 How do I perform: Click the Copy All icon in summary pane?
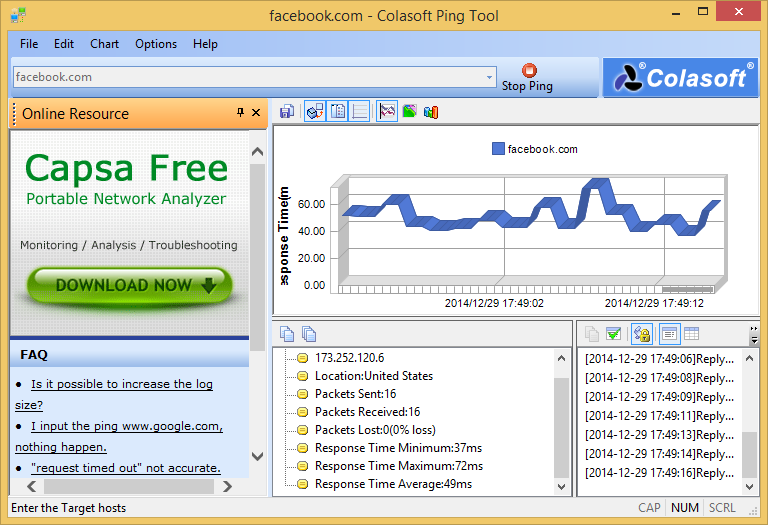click(309, 334)
